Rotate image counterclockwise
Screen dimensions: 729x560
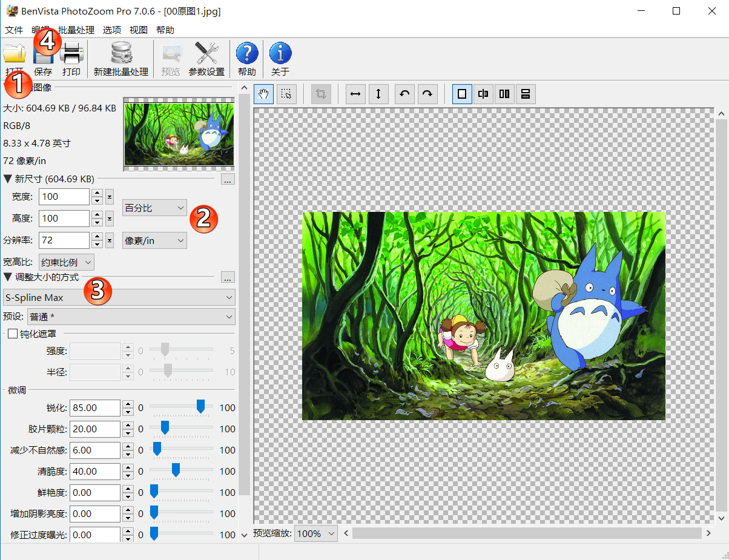tap(404, 94)
